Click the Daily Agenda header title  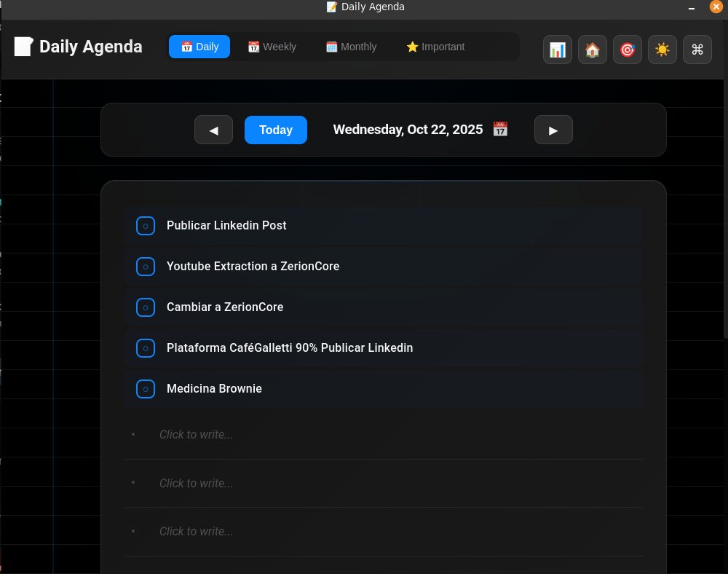pyautogui.click(x=90, y=47)
